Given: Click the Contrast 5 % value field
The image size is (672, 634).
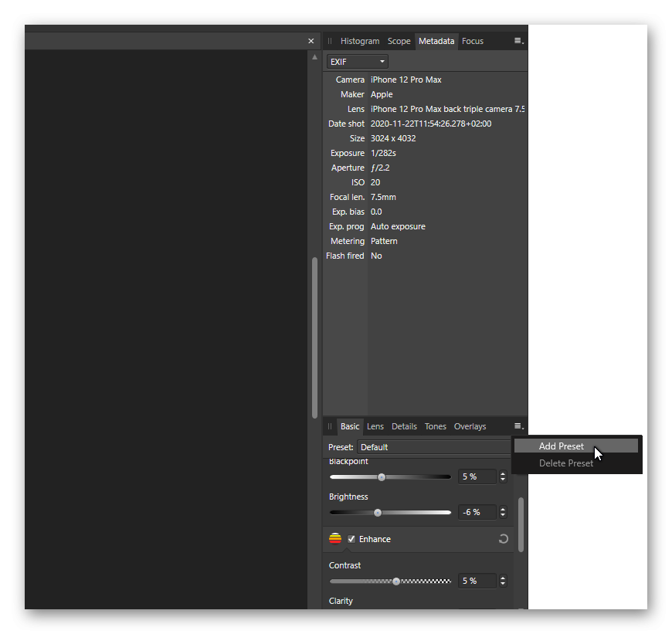Looking at the screenshot, I should click(x=477, y=581).
